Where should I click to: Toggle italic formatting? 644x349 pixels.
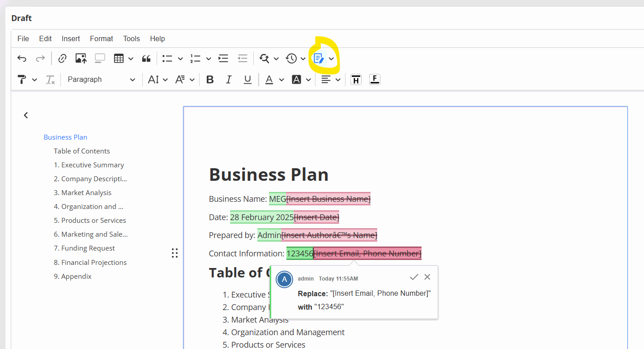[x=229, y=80]
